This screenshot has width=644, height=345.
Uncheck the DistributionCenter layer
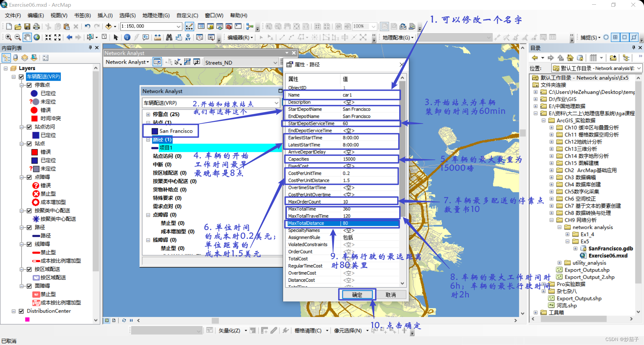(21, 311)
